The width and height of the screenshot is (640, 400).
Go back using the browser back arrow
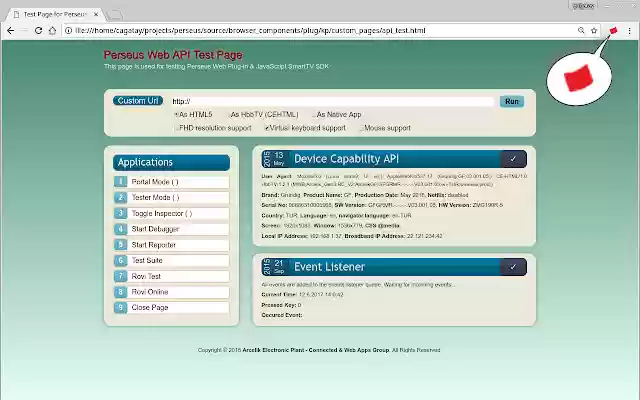pyautogui.click(x=10, y=31)
